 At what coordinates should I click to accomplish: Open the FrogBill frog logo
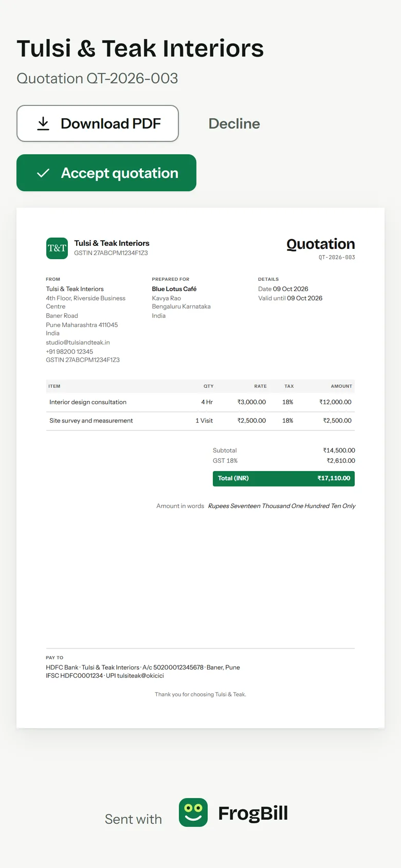pos(193,812)
